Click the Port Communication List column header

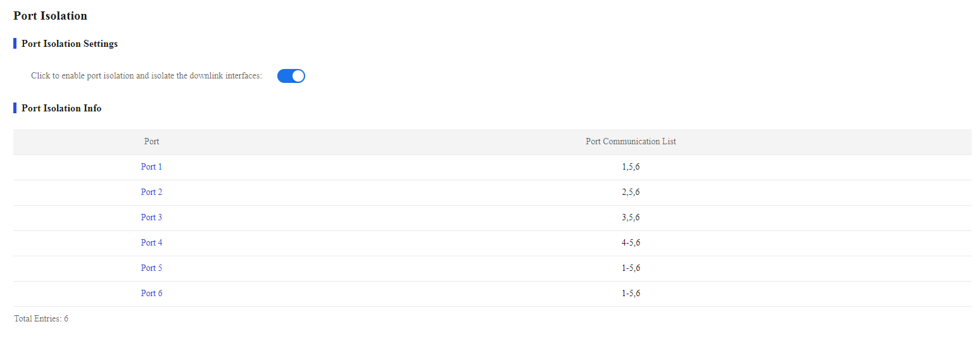tap(631, 142)
